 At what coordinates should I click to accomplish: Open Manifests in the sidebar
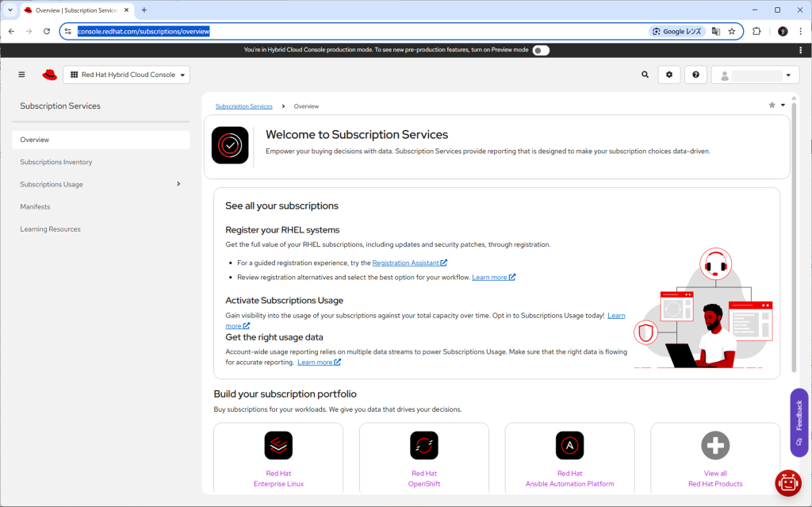tap(35, 206)
